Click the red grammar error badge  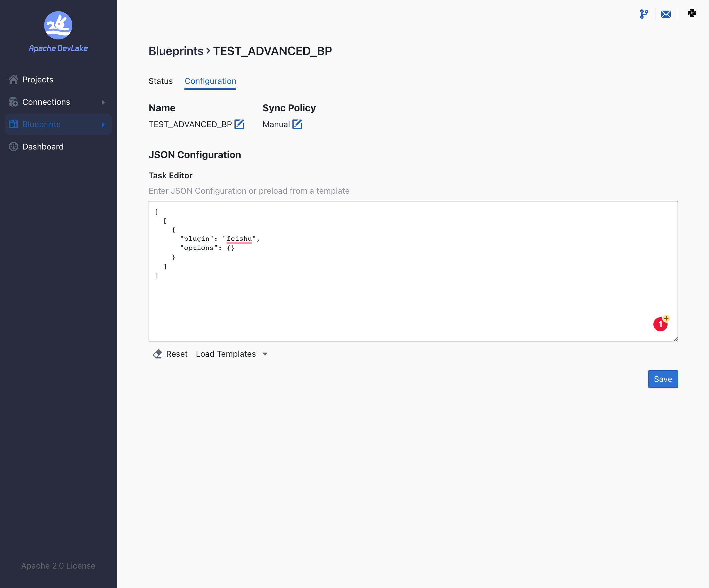[660, 324]
